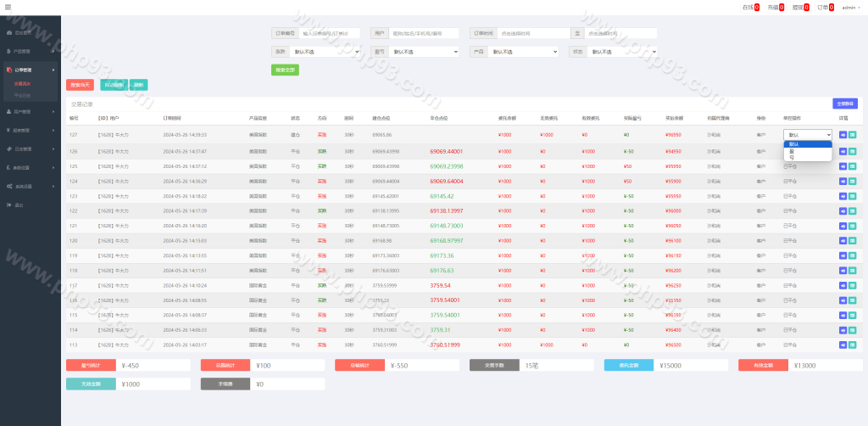868x426 pixels.
Task: Click the hamburger menu icon at top left
Action: pos(8,8)
